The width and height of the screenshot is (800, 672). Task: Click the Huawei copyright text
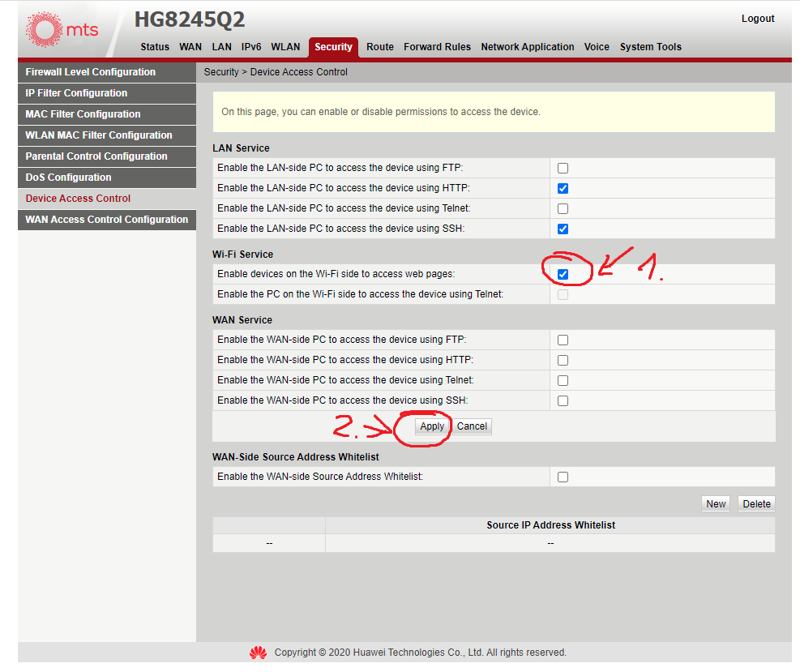(x=421, y=653)
